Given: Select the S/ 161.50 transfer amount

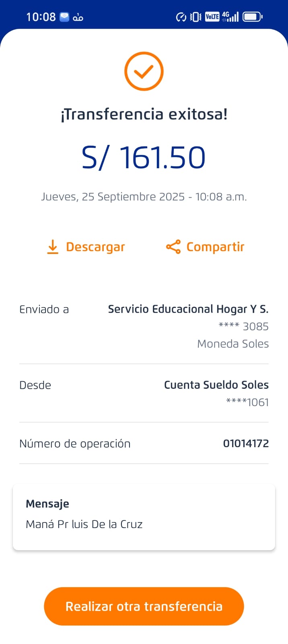Looking at the screenshot, I should pyautogui.click(x=144, y=157).
